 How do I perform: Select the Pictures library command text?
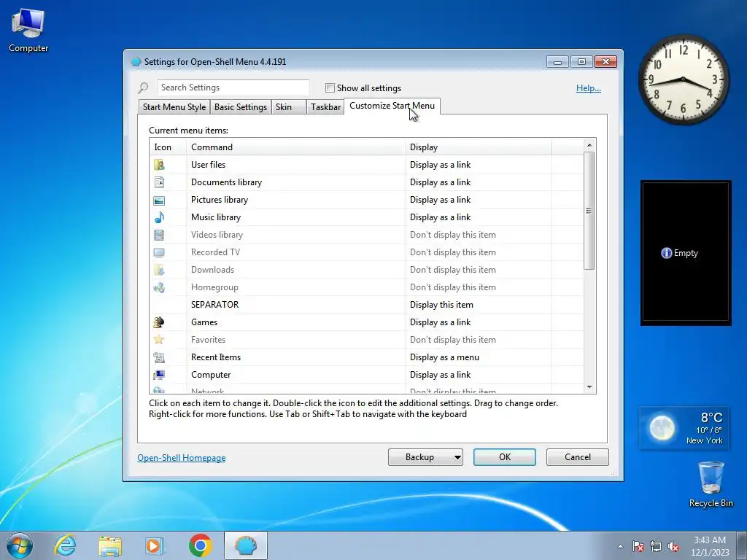[x=220, y=200]
